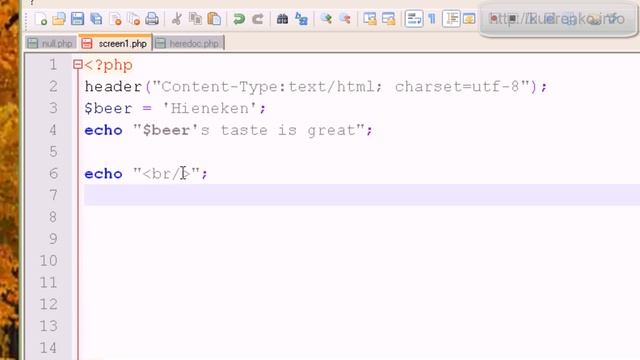Screen dimensions: 640x360
Task: Redo with the gray arrow icon
Action: [x=258, y=19]
